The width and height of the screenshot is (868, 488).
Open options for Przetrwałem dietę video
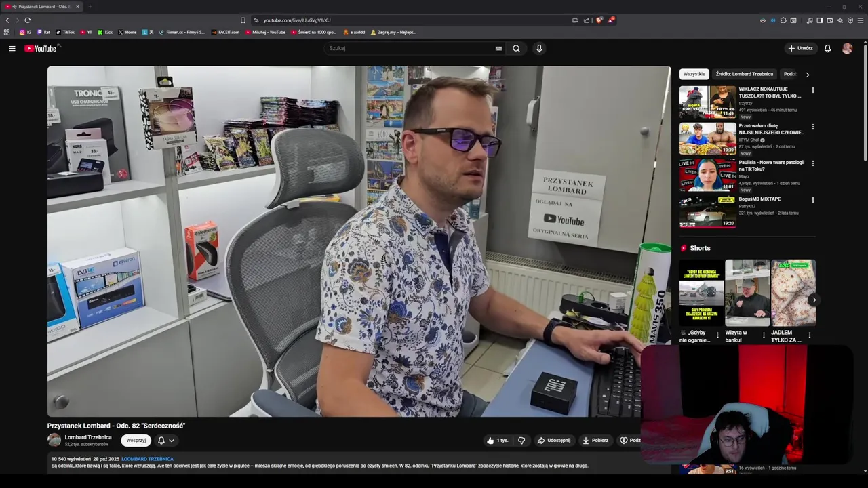pos(813,127)
